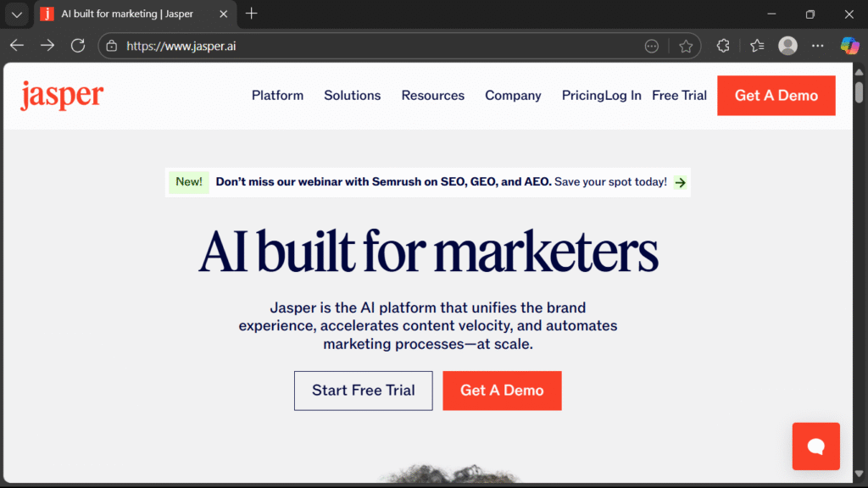Viewport: 868px width, 488px height.
Task: Click the green arrow on the webinar banner
Action: pyautogui.click(x=679, y=182)
